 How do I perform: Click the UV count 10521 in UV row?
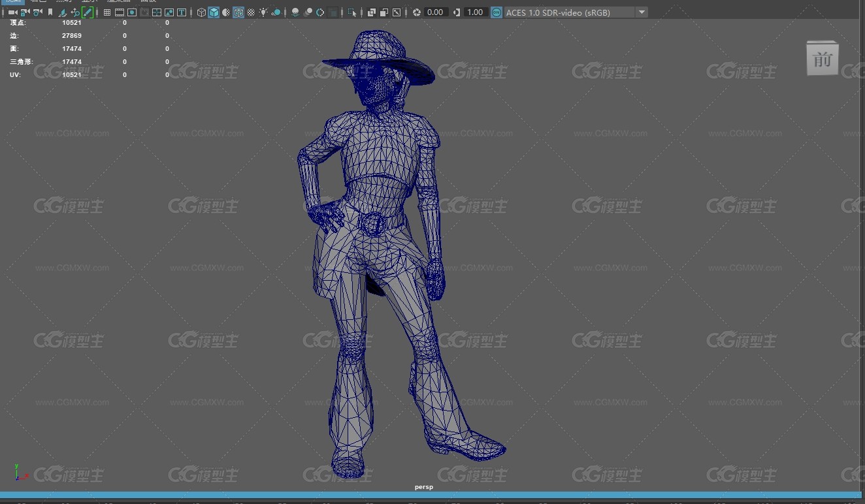pyautogui.click(x=72, y=75)
